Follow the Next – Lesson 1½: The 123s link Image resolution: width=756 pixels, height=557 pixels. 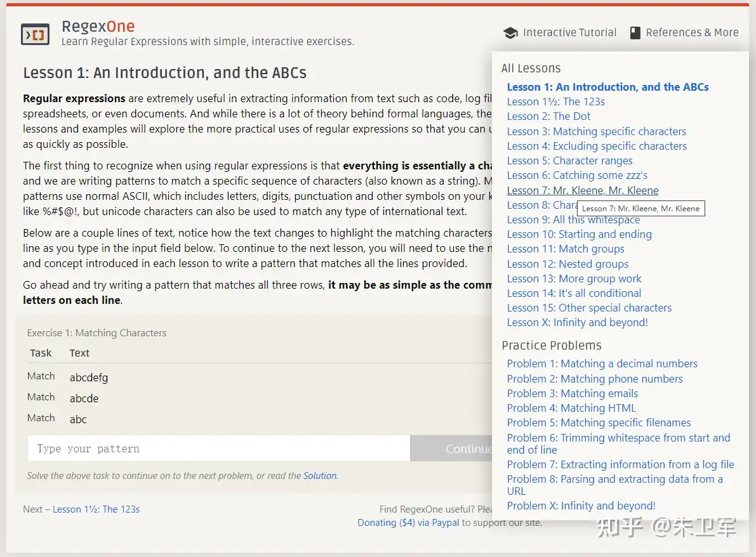(x=96, y=509)
